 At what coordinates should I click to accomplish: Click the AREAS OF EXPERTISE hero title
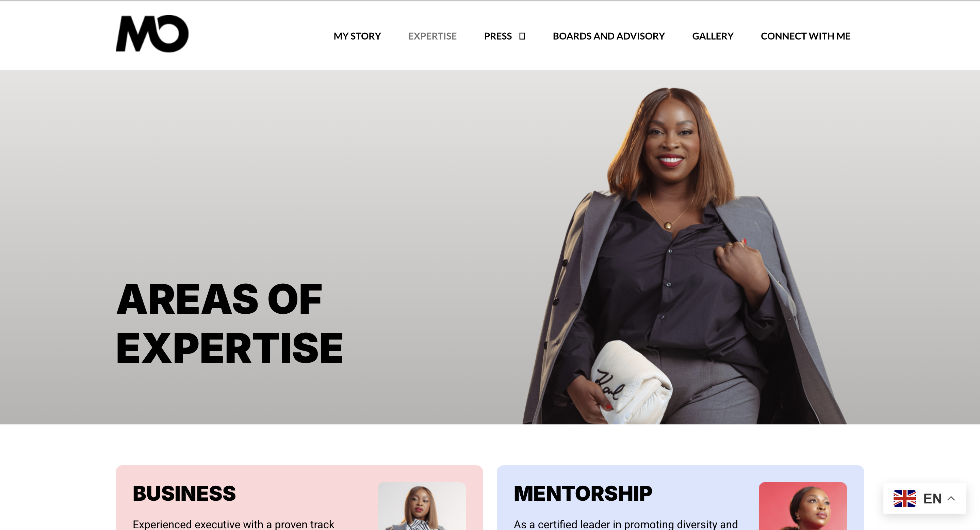click(x=229, y=323)
